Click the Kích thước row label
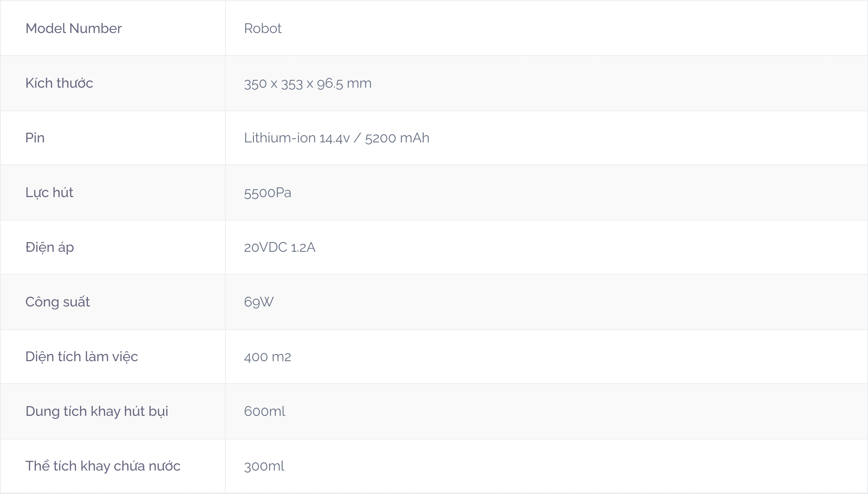This screenshot has width=868, height=494. pyautogui.click(x=59, y=83)
